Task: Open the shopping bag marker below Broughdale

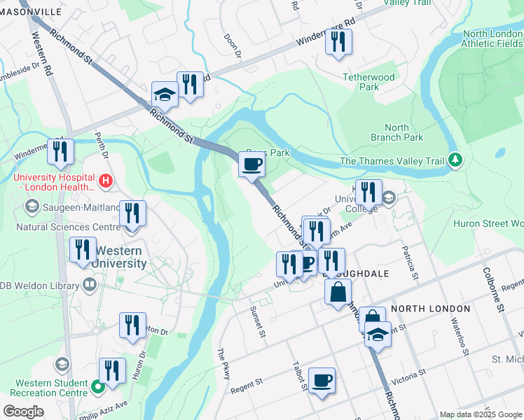Action: click(x=338, y=294)
